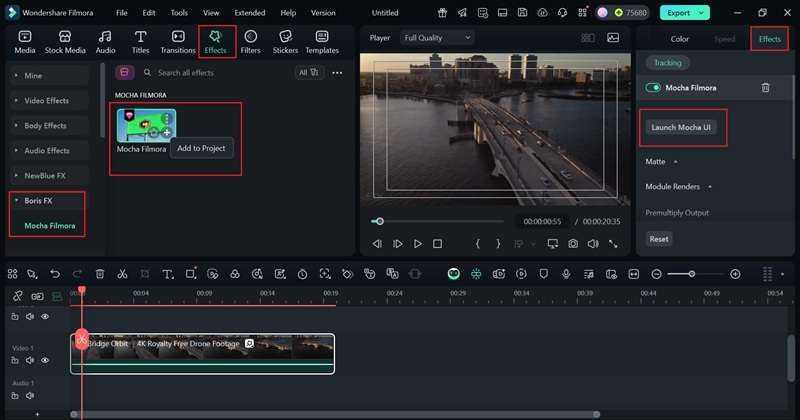The image size is (800, 420).
Task: Enter fullscreen preview with expand arrows icon
Action: coord(613,244)
